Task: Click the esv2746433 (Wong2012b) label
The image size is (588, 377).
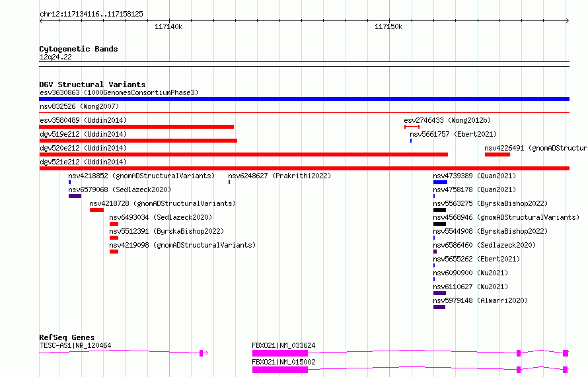Action: [447, 120]
